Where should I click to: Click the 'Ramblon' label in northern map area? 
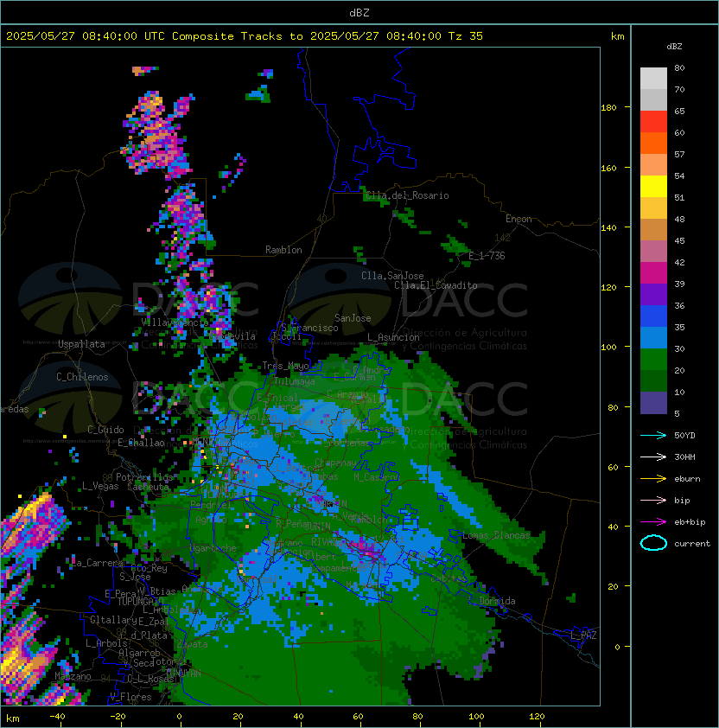(x=283, y=250)
